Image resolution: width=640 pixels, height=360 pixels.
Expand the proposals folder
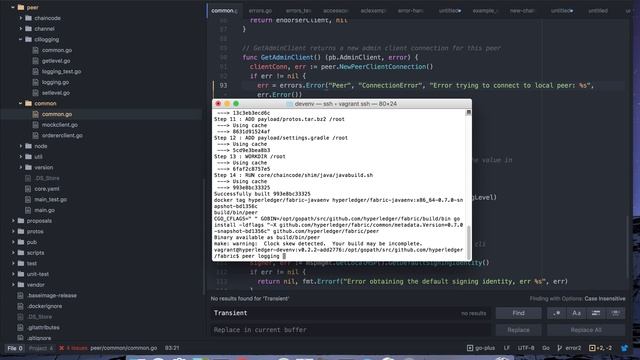click(13, 220)
